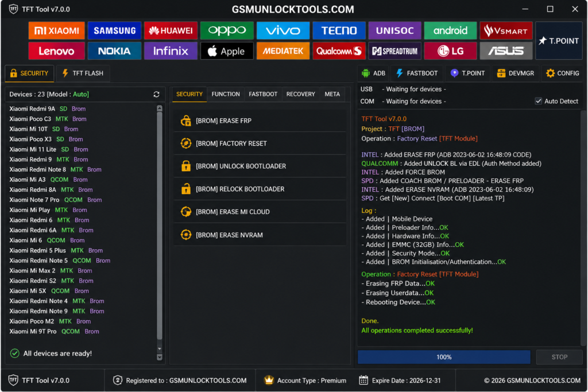Run [BROM] ERASE MI CLOUD
Image resolution: width=588 pixels, height=392 pixels.
(260, 212)
